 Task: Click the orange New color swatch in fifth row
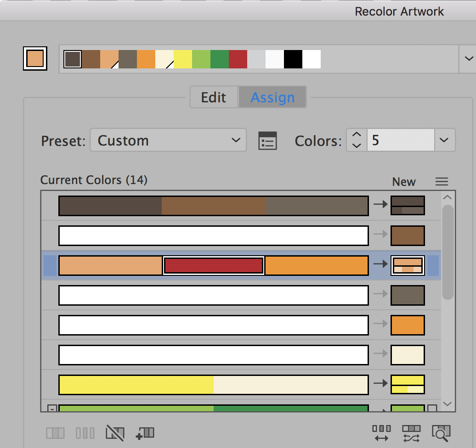point(408,325)
